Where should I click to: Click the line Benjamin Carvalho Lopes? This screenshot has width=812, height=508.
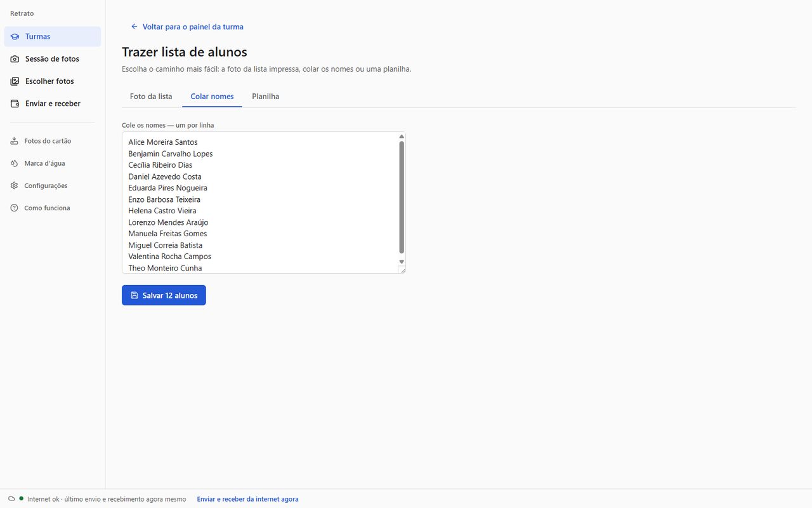tap(171, 154)
